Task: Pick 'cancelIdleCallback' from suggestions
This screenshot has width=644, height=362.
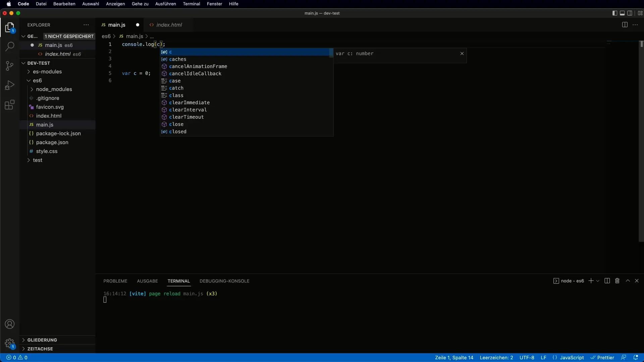Action: pyautogui.click(x=247, y=74)
